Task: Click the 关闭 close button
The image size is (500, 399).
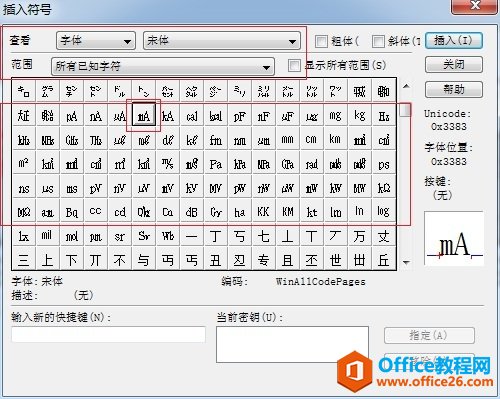Action: pyautogui.click(x=454, y=64)
